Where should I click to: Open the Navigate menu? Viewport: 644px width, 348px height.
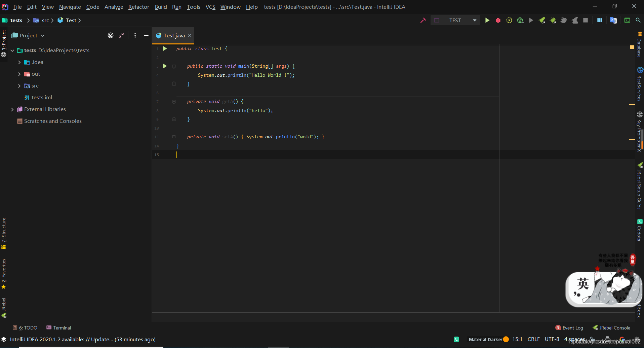pyautogui.click(x=70, y=7)
